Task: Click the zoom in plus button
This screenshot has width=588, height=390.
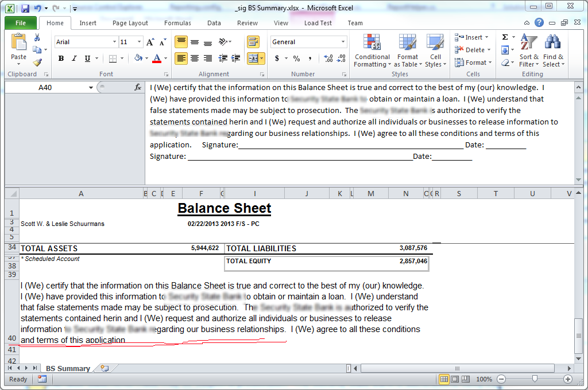Action: click(x=568, y=379)
